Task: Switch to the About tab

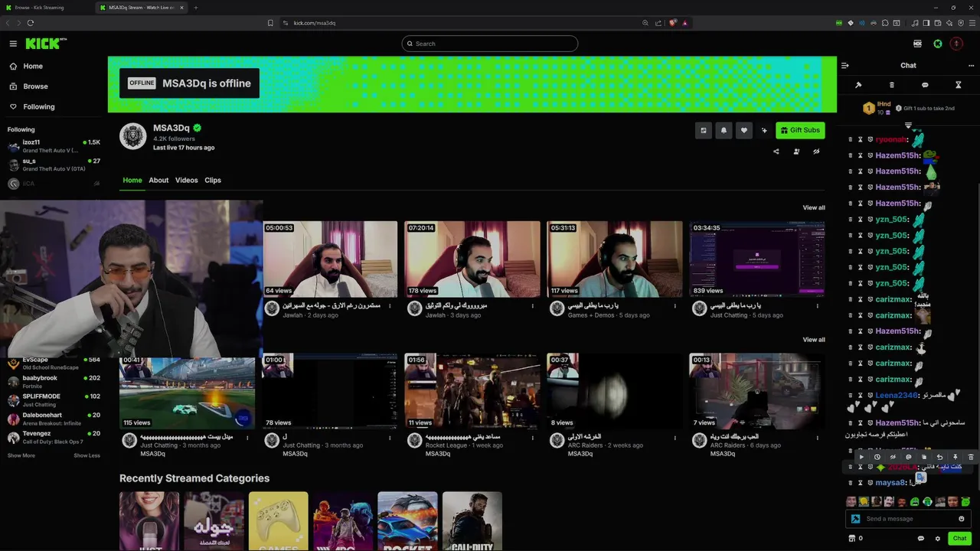Action: click(158, 181)
